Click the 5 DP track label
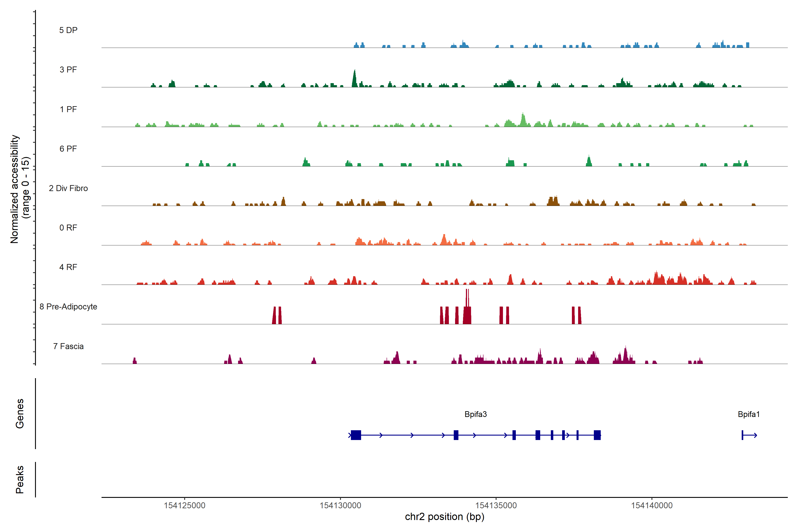The height and width of the screenshot is (532, 798). tap(68, 30)
